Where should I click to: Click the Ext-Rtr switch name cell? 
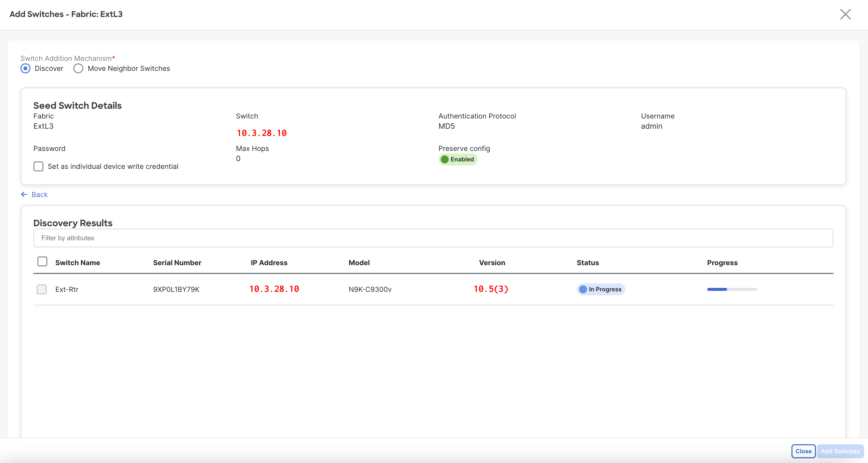tap(67, 289)
